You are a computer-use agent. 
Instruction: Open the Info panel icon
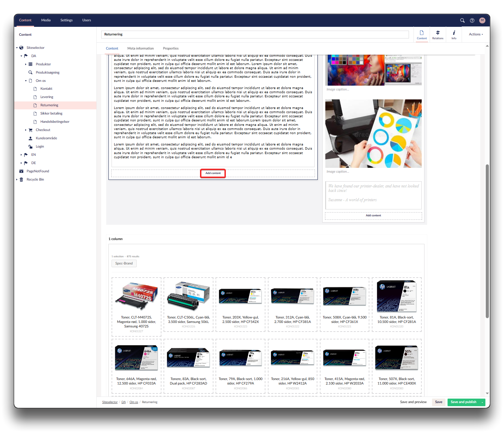point(454,35)
